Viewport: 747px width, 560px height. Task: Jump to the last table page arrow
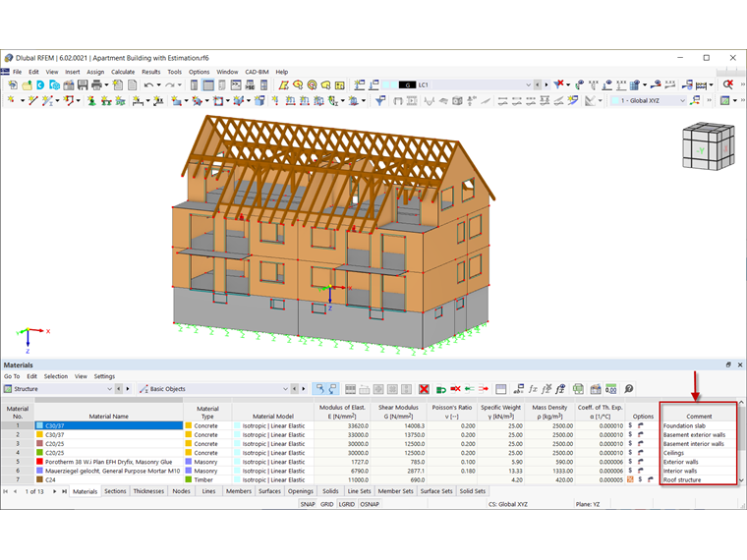64,491
